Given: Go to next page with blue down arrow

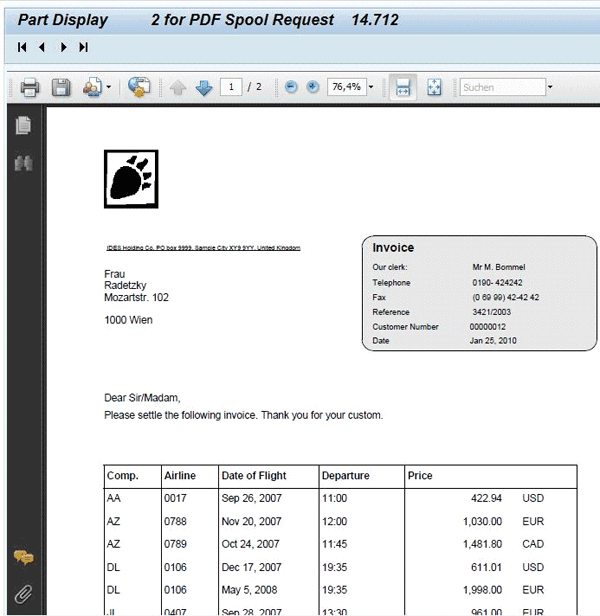Looking at the screenshot, I should tap(204, 88).
